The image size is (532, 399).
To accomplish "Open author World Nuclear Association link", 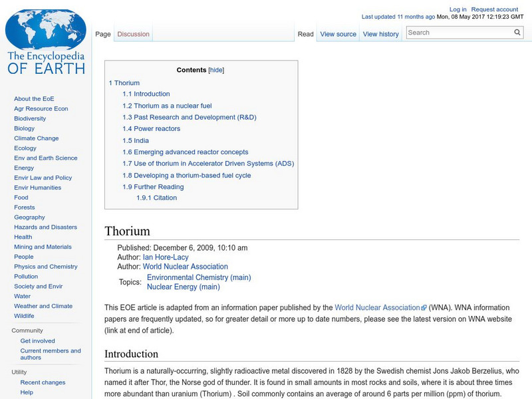I will [x=186, y=267].
